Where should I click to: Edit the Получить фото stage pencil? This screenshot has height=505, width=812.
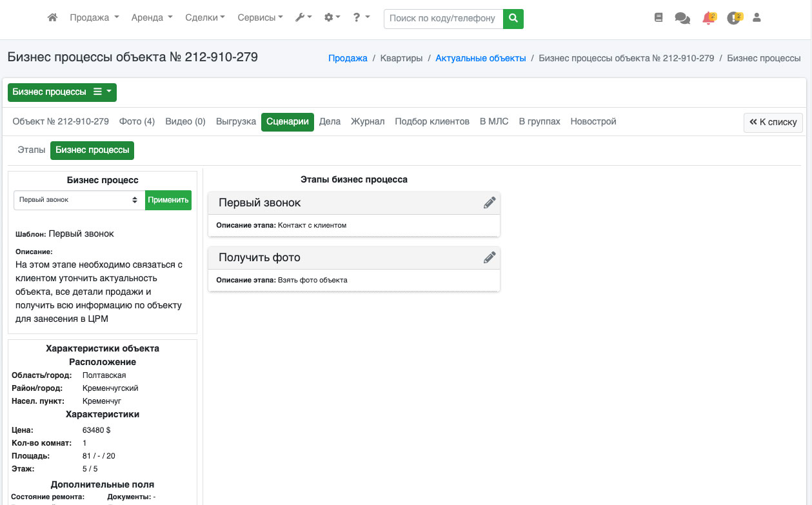click(490, 257)
